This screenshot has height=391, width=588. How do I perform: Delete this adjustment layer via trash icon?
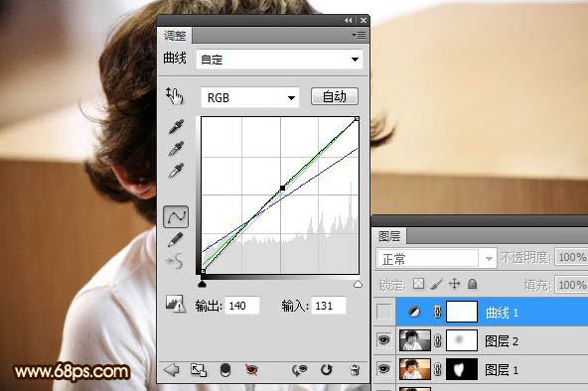pos(355,370)
